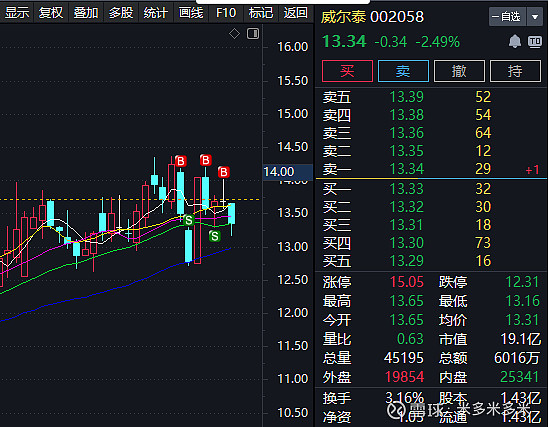Click the blue 卖 sell button
548x427 pixels.
point(403,71)
